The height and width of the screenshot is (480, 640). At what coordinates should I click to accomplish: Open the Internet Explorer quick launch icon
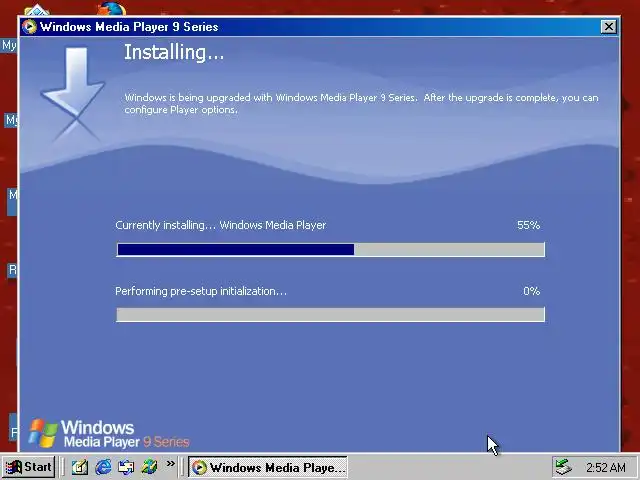[103, 467]
